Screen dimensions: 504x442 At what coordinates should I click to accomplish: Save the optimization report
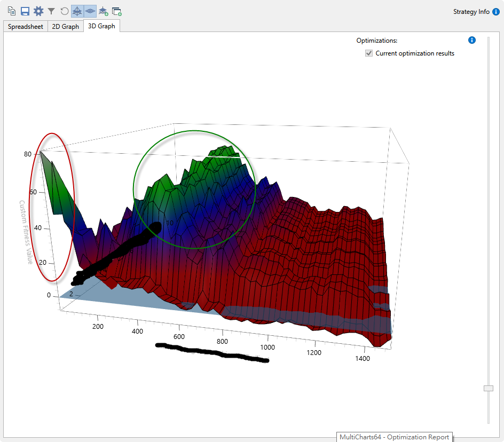pos(25,11)
